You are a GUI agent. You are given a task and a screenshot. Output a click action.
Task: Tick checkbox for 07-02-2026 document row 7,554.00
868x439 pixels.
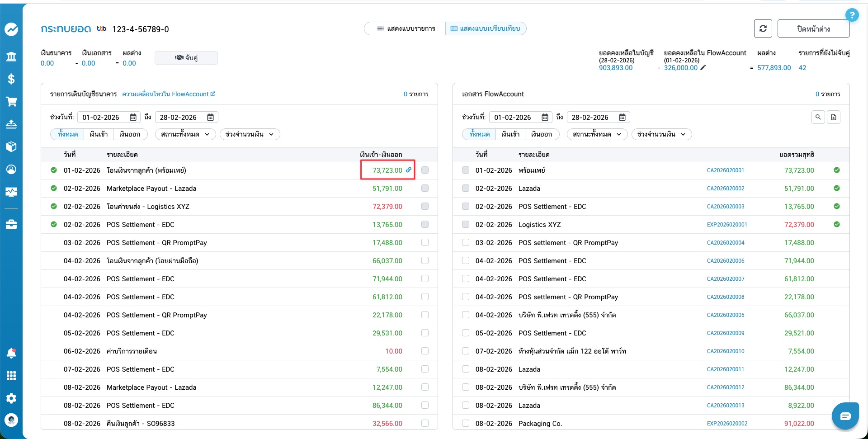tap(466, 351)
